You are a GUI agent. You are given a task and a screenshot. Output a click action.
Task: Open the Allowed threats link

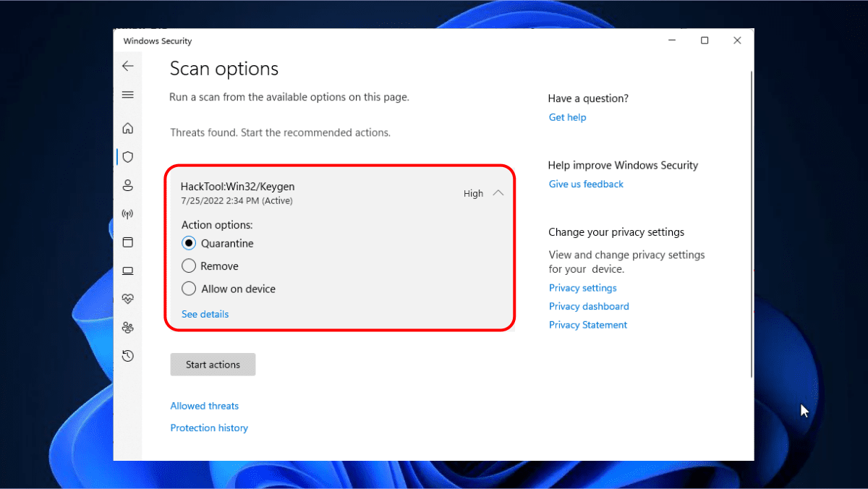click(x=204, y=406)
